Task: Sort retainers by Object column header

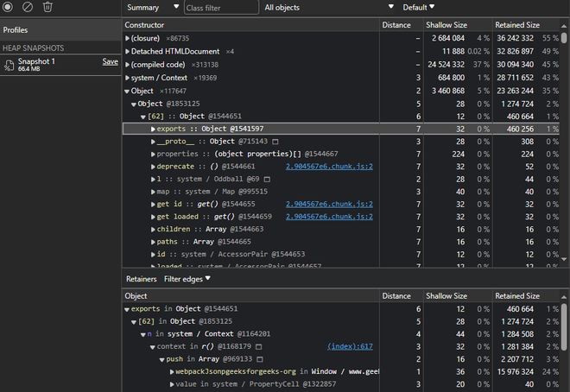Action: point(250,296)
